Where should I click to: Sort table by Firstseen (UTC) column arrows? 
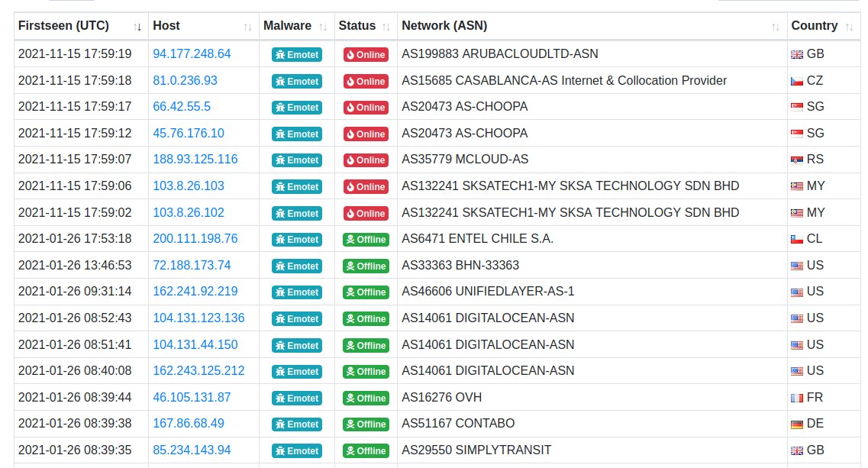(x=137, y=27)
